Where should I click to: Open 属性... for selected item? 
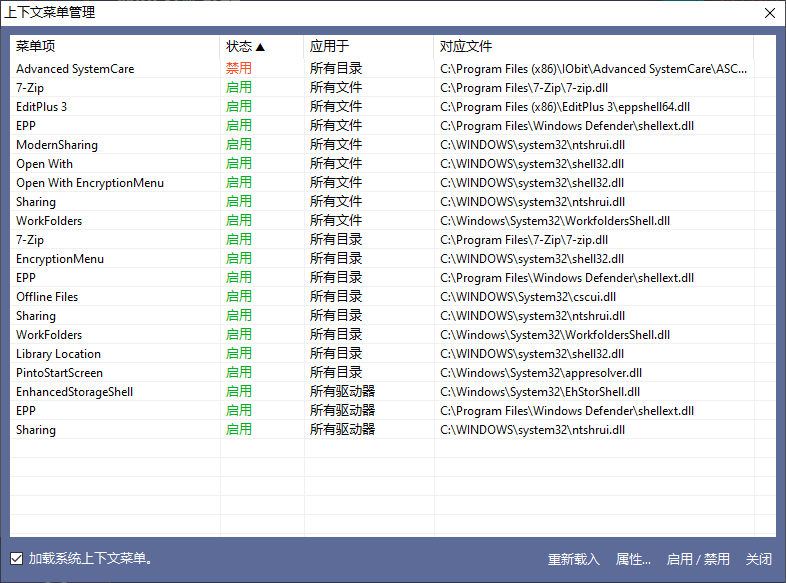coord(633,559)
